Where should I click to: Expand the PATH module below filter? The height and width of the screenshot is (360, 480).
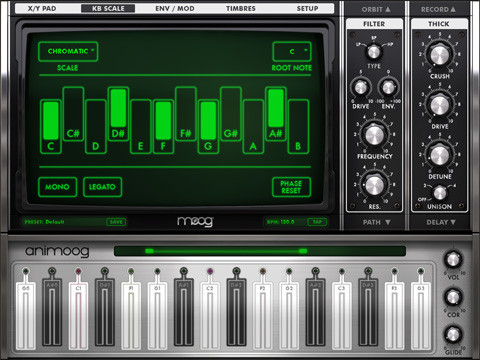[376, 222]
